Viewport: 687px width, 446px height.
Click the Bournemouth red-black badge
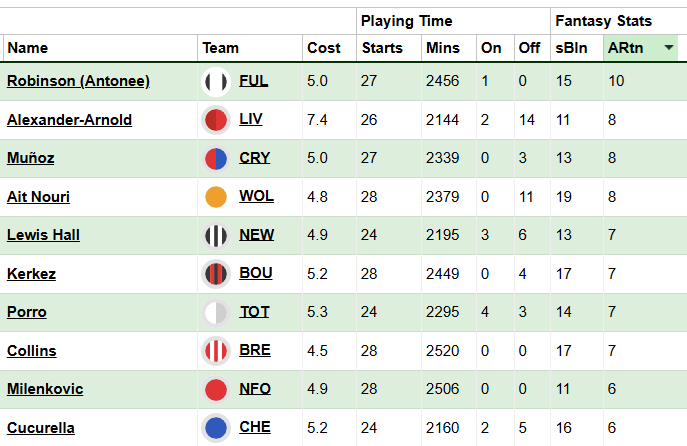216,274
